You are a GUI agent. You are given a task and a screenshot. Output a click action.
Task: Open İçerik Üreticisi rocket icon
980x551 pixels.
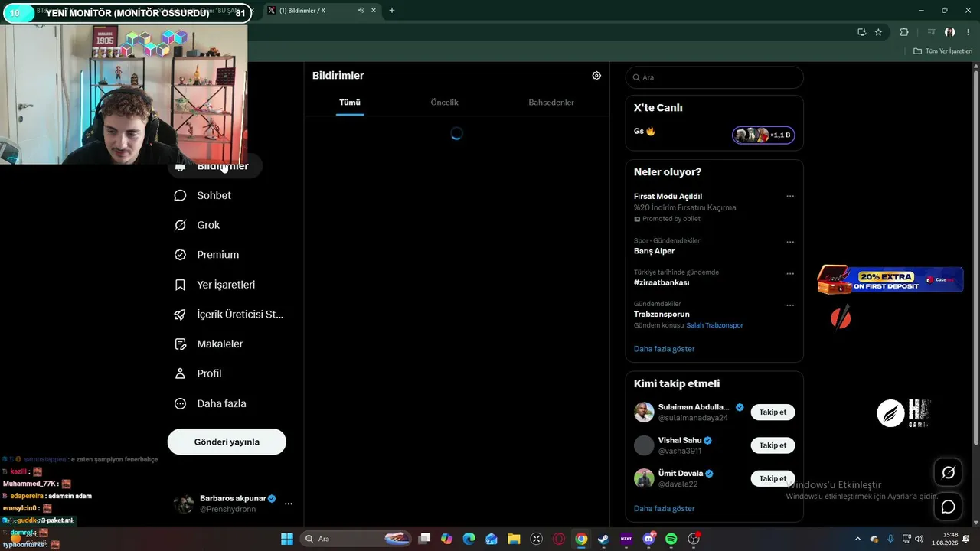click(180, 315)
